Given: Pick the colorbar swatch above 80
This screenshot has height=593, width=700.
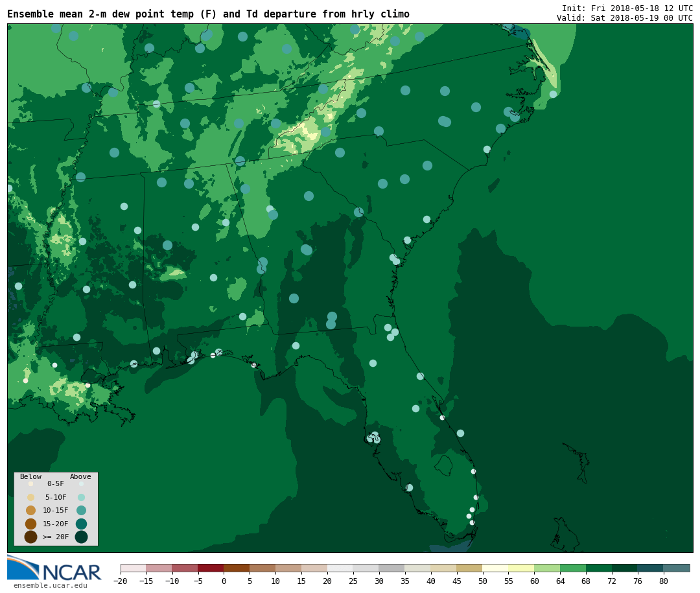Looking at the screenshot, I should coord(676,568).
